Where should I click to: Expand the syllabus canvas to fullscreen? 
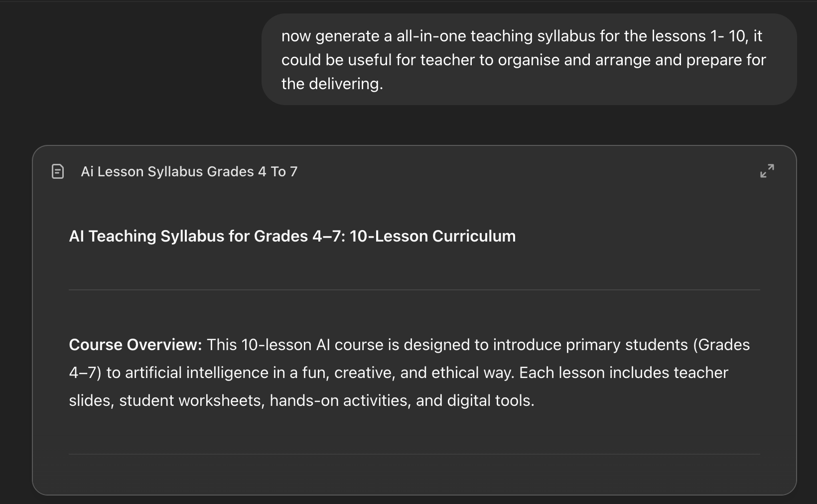point(767,171)
